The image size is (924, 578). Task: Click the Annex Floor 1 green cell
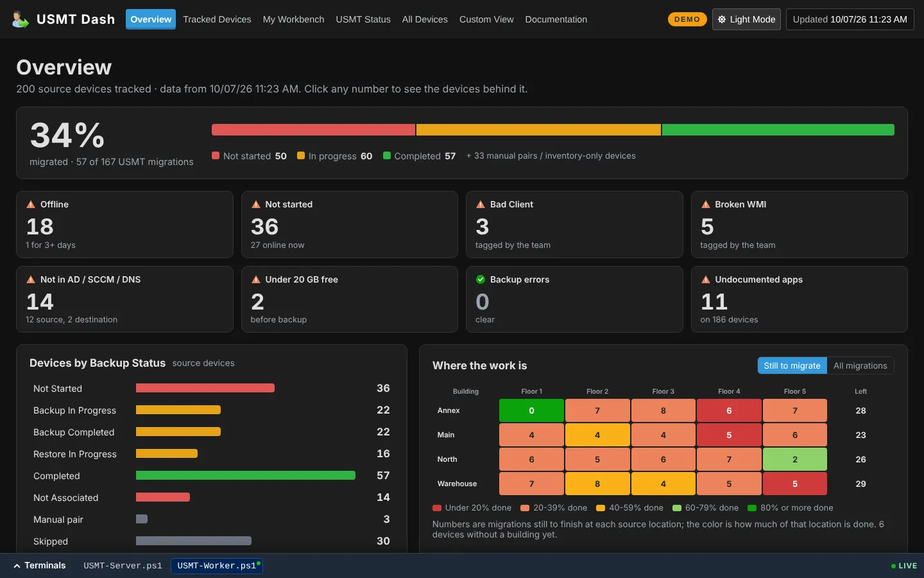pyautogui.click(x=531, y=410)
